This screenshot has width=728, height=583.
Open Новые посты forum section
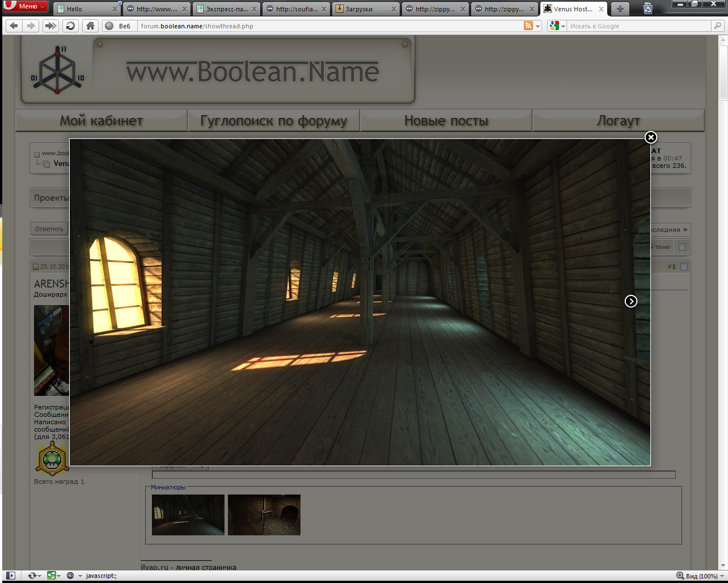click(x=446, y=121)
